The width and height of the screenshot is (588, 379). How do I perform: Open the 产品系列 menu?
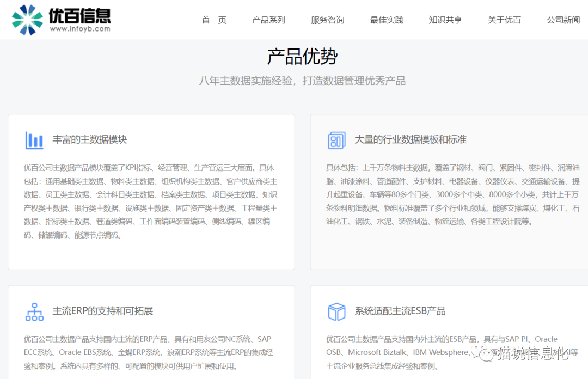(x=268, y=20)
